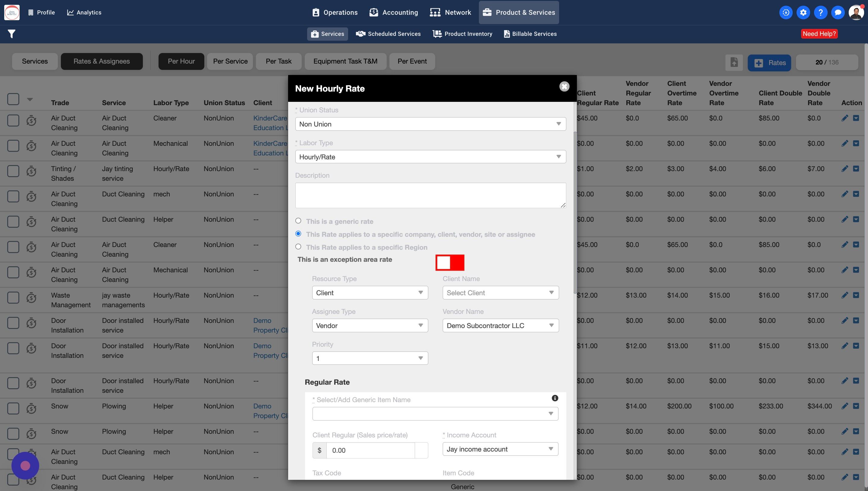Click the Need Help? button
The height and width of the screenshot is (491, 868).
[x=819, y=34]
